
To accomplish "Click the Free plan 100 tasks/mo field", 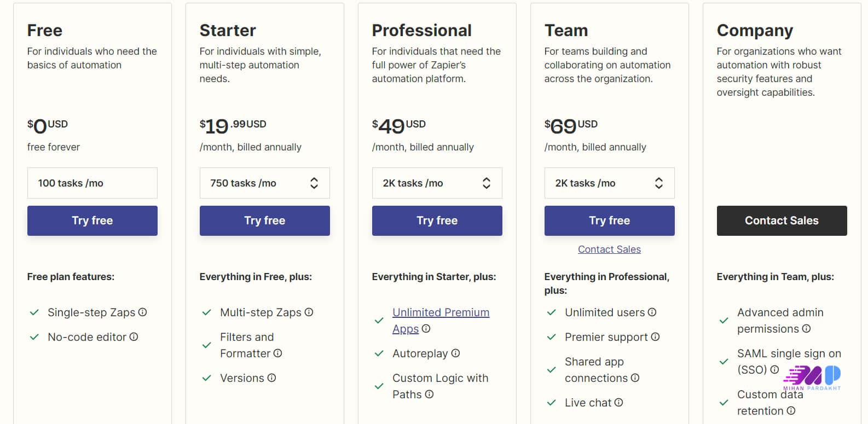I will click(x=92, y=183).
